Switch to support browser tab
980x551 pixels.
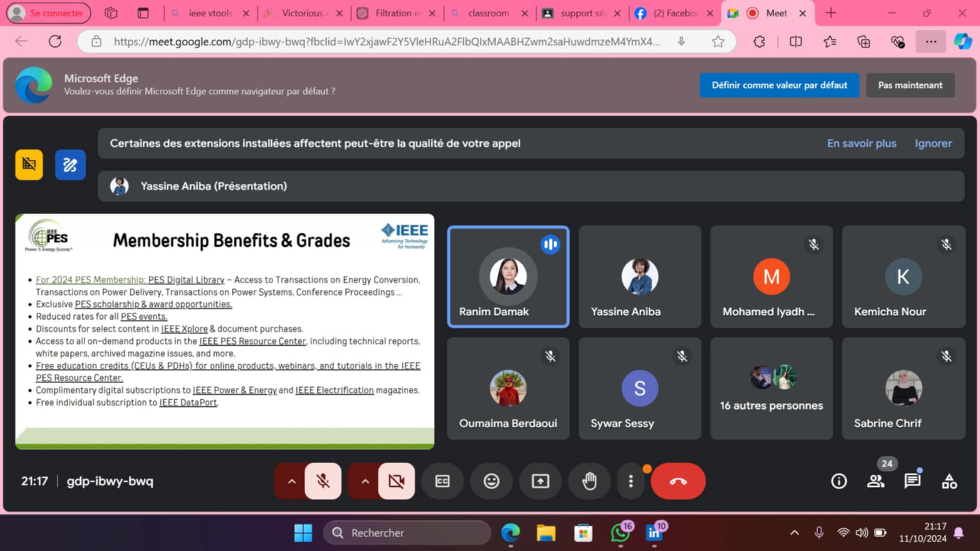(581, 13)
